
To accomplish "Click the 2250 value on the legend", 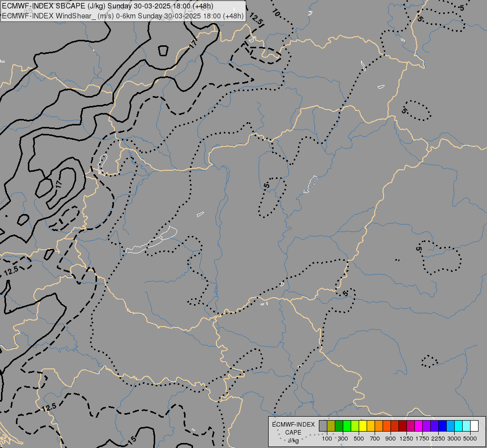I will [438, 439].
